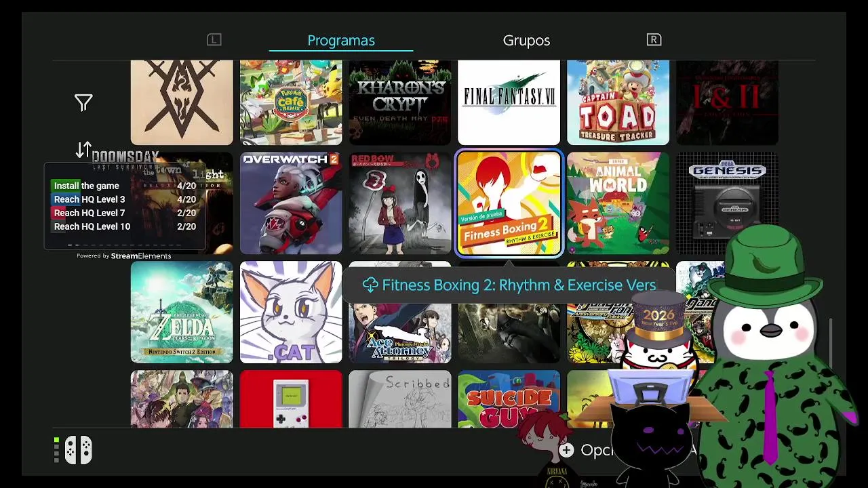
Task: Click the 'Install the game' goal row
Action: pyautogui.click(x=125, y=186)
